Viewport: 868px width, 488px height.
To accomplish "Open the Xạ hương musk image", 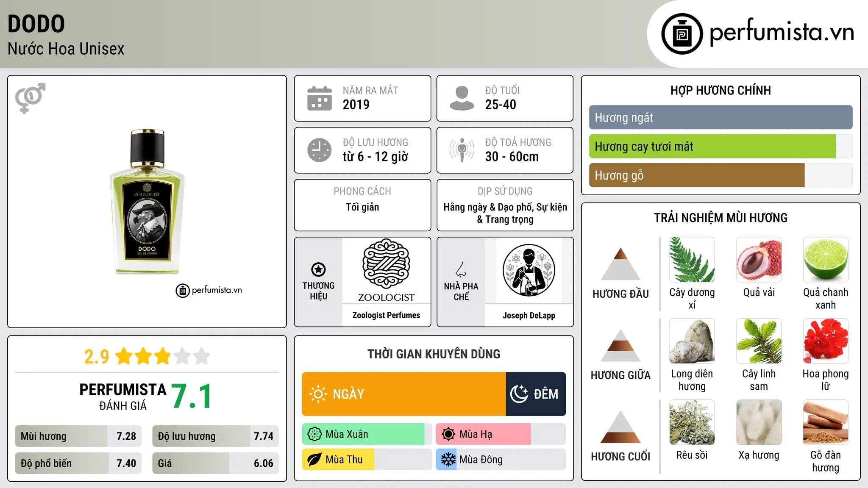I will pos(759,422).
